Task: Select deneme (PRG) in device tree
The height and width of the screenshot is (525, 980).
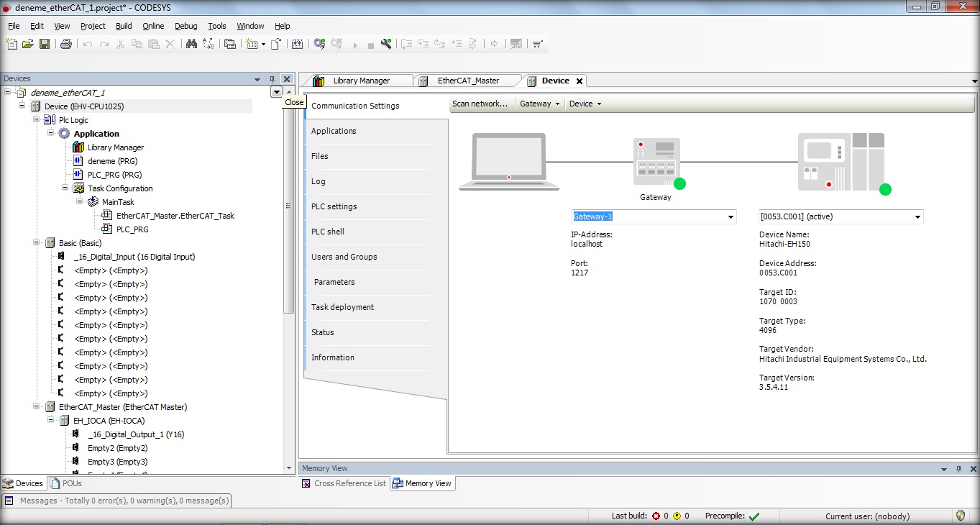Action: pos(112,160)
